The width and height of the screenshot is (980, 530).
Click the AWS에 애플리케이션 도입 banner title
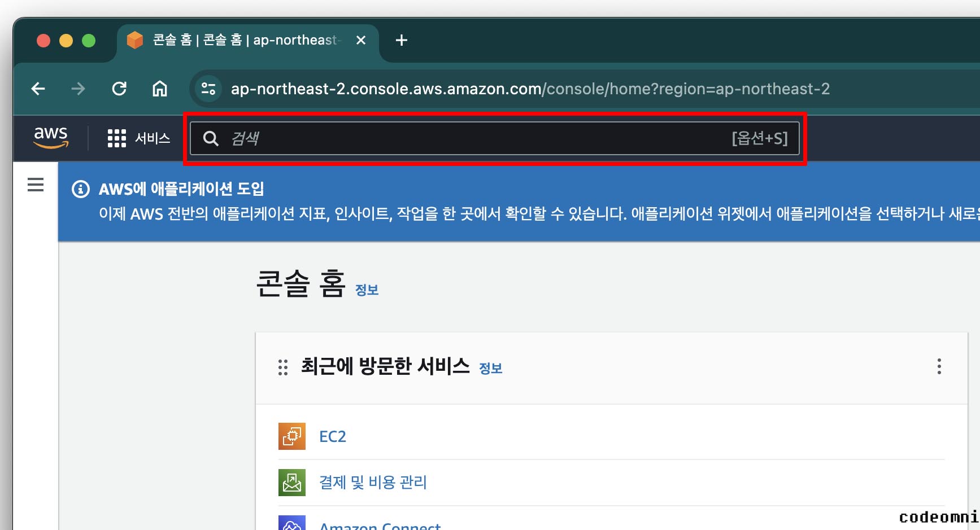pyautogui.click(x=181, y=189)
